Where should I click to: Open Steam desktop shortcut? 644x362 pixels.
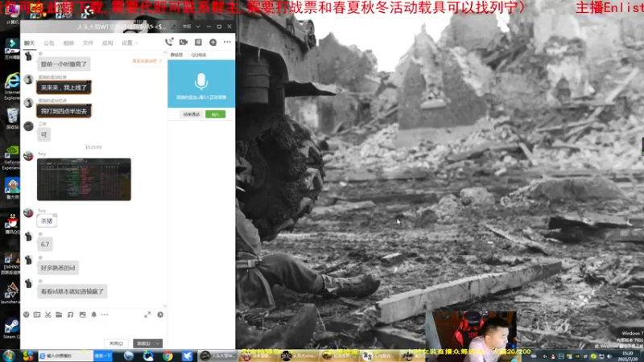point(11,328)
